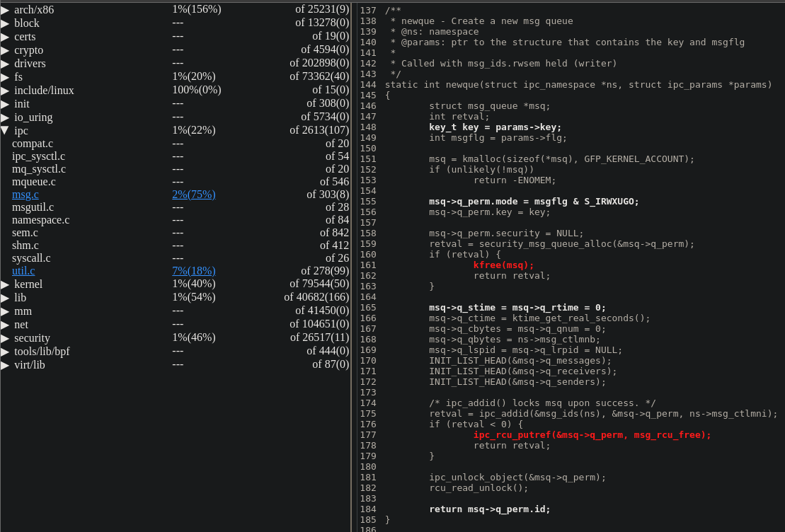Select shm.c in the file tree
Screen dimensions: 785x532
point(25,245)
